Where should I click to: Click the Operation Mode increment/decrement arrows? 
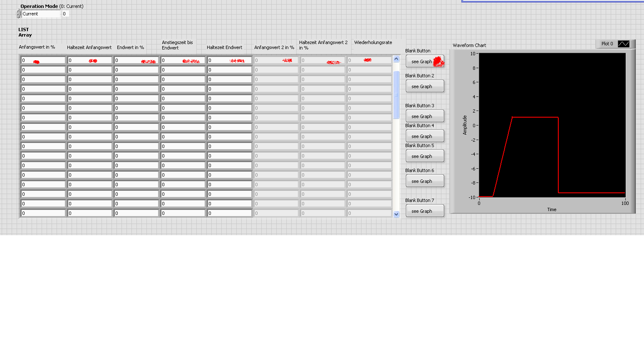coord(18,14)
